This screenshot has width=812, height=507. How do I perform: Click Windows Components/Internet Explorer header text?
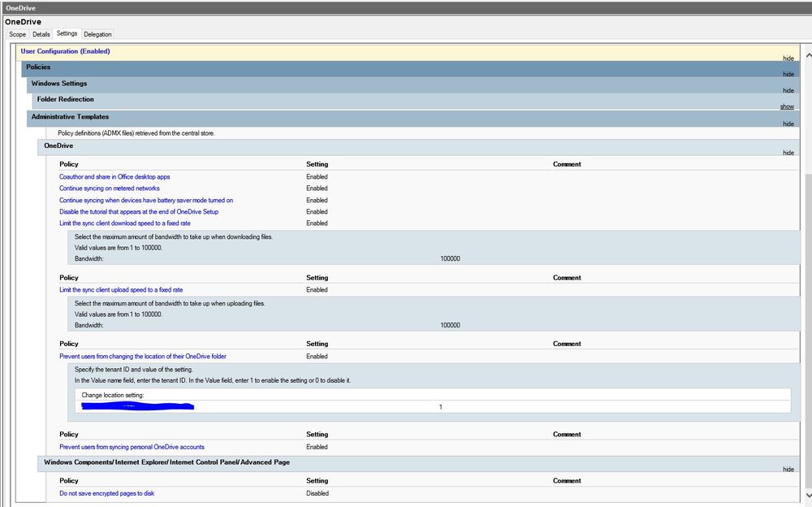166,461
